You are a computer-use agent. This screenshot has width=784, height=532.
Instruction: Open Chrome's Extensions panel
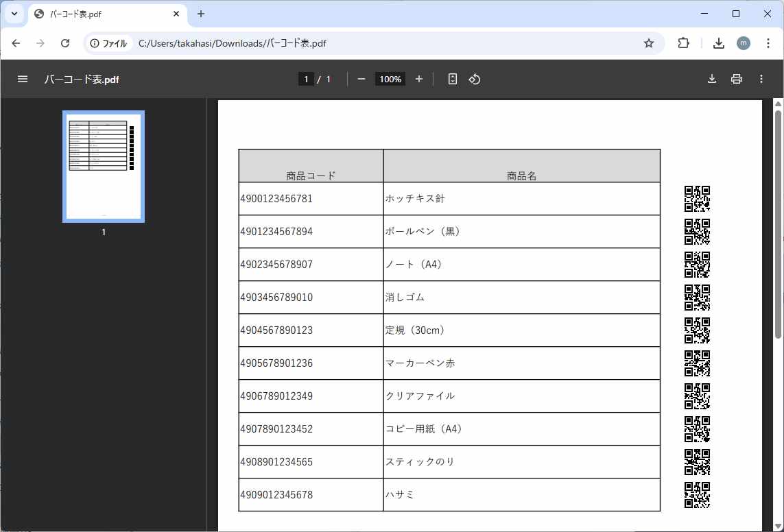[x=683, y=43]
